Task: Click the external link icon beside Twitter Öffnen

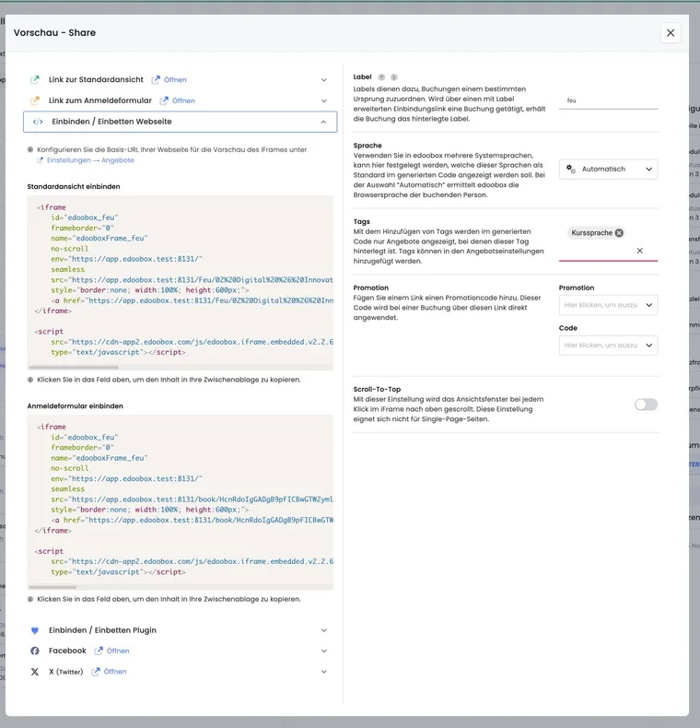Action: 96,672
